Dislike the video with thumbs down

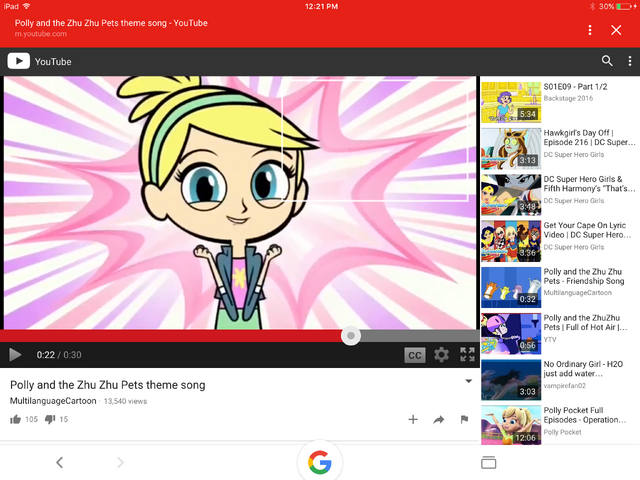[x=50, y=419]
